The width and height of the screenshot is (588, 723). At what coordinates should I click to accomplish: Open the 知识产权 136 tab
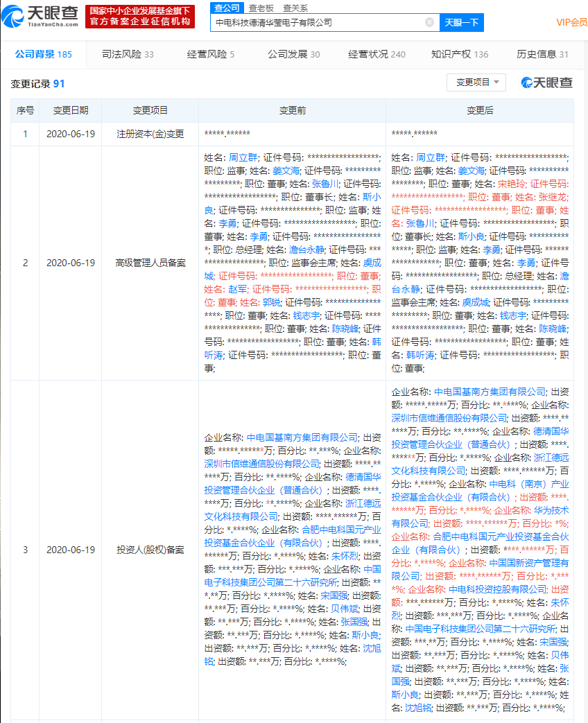460,54
